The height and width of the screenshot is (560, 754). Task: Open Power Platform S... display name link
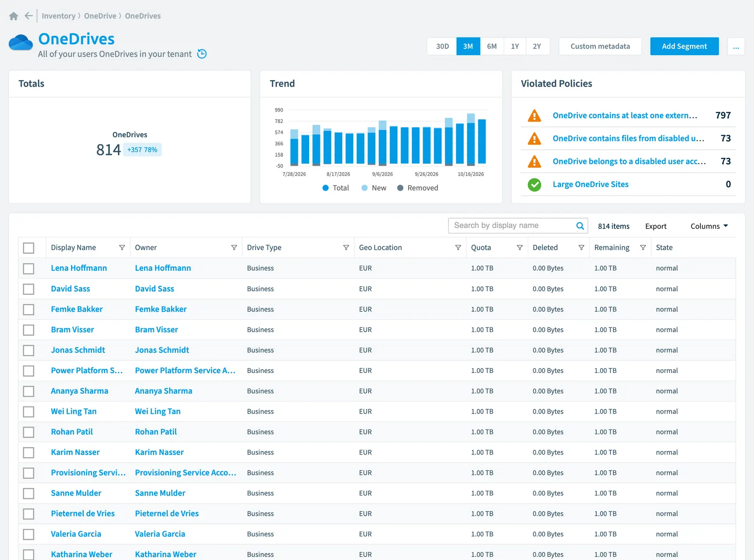click(x=87, y=371)
